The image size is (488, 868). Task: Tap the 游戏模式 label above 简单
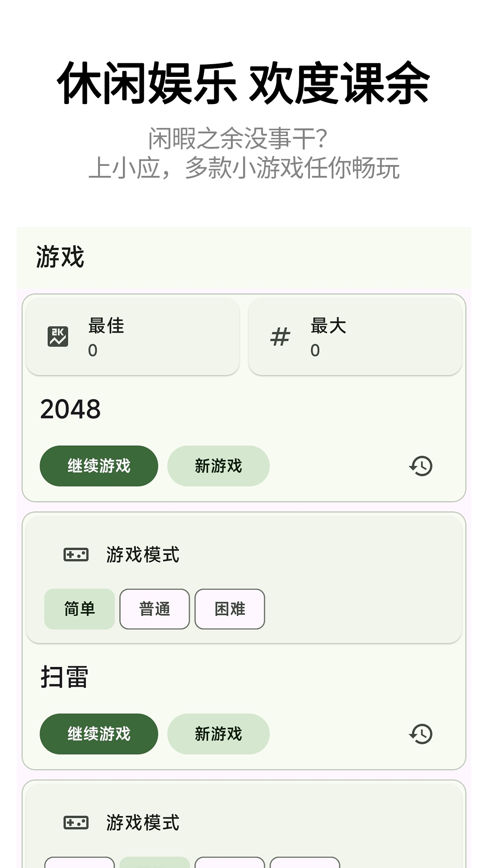[143, 555]
